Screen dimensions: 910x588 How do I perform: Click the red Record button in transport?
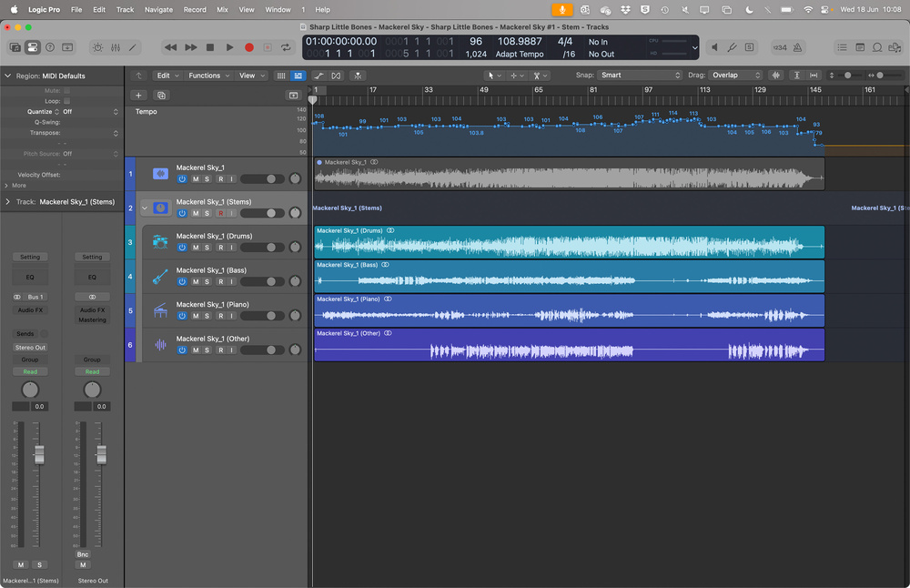point(249,47)
